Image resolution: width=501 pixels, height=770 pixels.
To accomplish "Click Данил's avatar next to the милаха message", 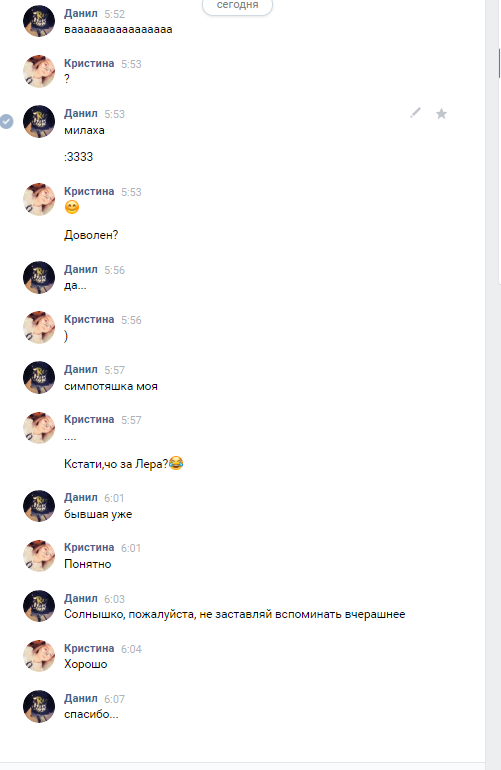I will [39, 121].
